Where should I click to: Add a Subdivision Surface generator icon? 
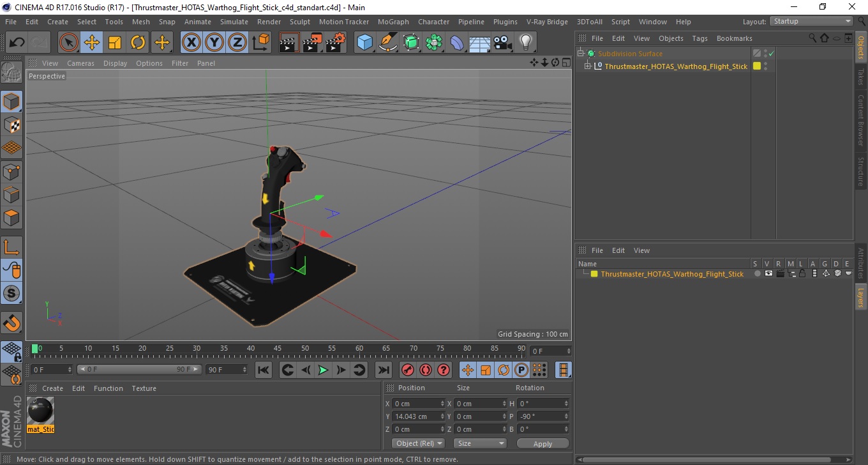point(411,43)
